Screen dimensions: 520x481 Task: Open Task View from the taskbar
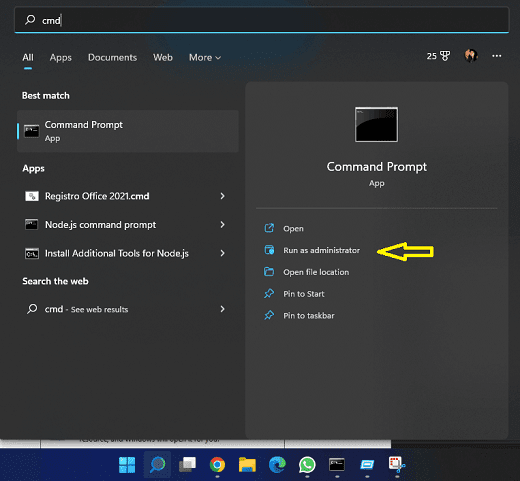point(187,465)
